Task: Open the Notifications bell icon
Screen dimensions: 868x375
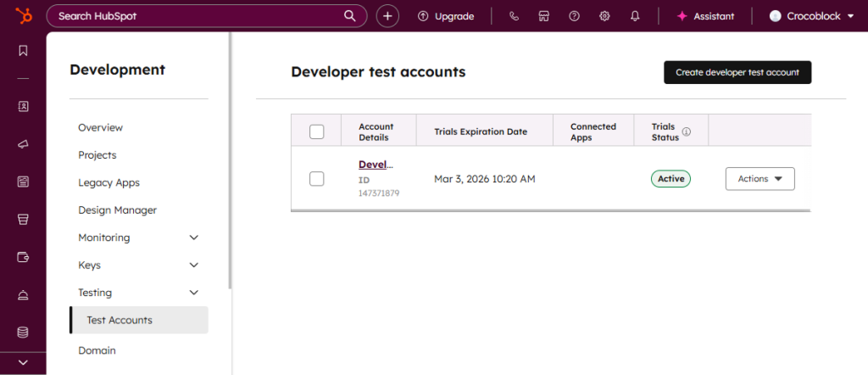Action: 635,16
